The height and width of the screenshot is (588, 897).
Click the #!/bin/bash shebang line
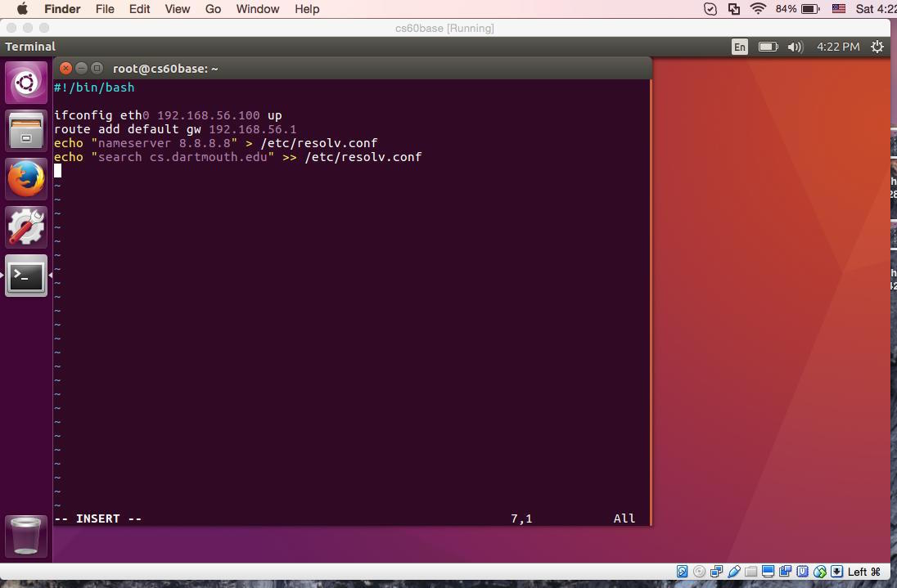tap(94, 88)
